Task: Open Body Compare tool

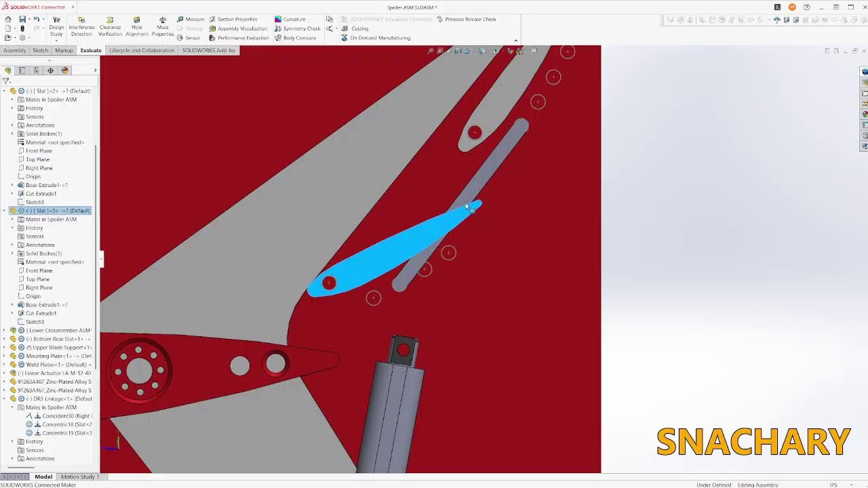Action: (x=295, y=38)
